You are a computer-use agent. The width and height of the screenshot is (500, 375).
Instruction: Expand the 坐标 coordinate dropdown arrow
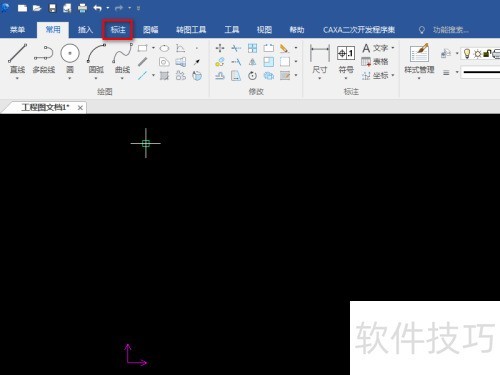[393, 75]
